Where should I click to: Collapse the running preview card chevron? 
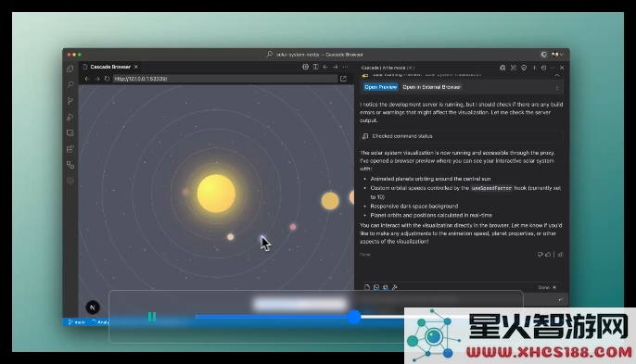(557, 75)
